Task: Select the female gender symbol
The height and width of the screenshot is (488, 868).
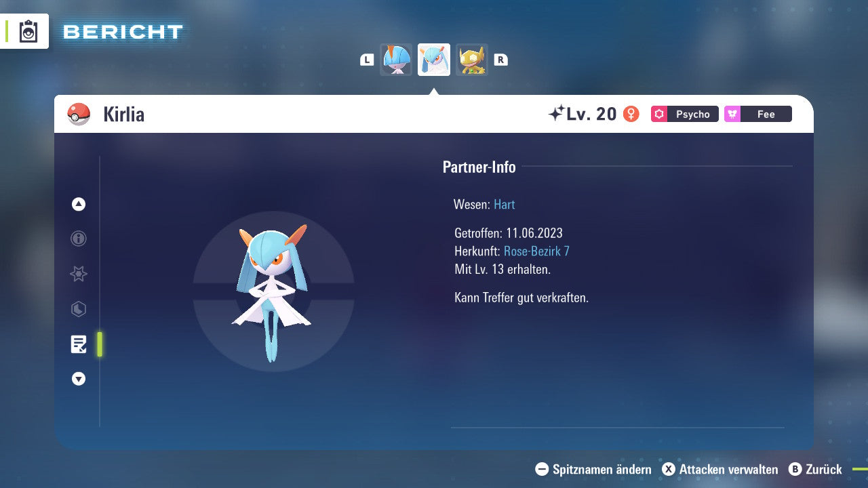Action: pos(631,114)
